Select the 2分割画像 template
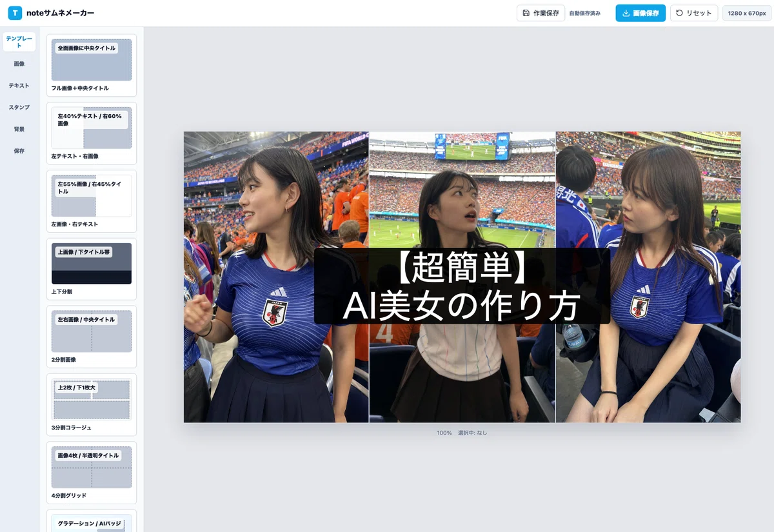This screenshot has width=774, height=532. (92, 337)
